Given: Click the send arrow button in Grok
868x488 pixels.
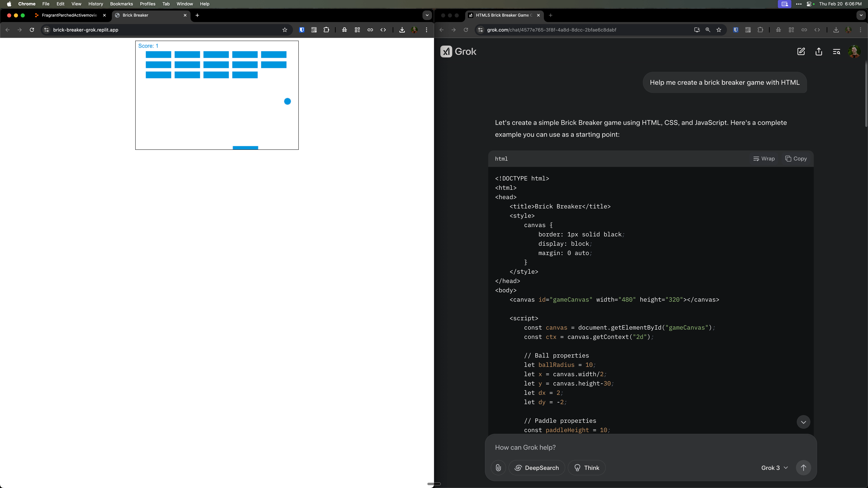Looking at the screenshot, I should point(803,467).
